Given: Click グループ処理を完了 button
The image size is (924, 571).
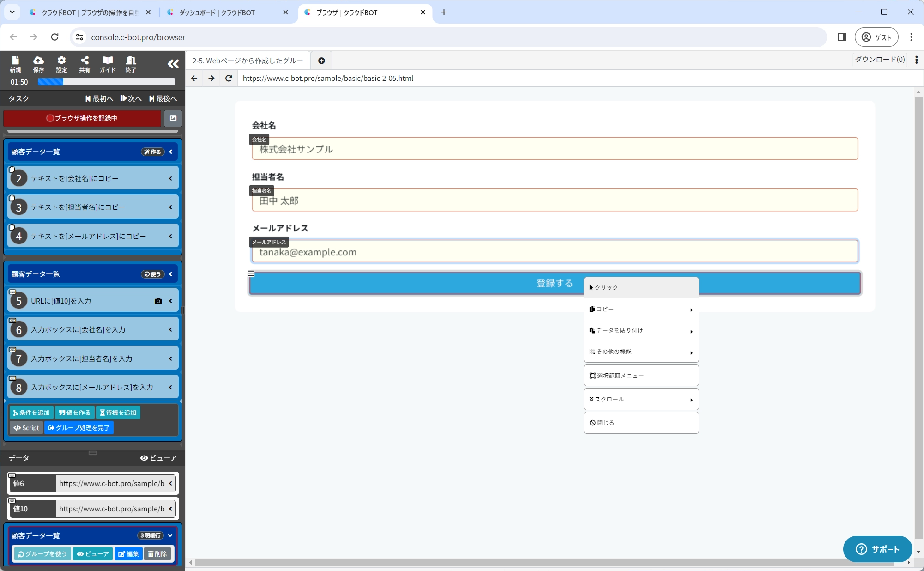Looking at the screenshot, I should [x=79, y=428].
